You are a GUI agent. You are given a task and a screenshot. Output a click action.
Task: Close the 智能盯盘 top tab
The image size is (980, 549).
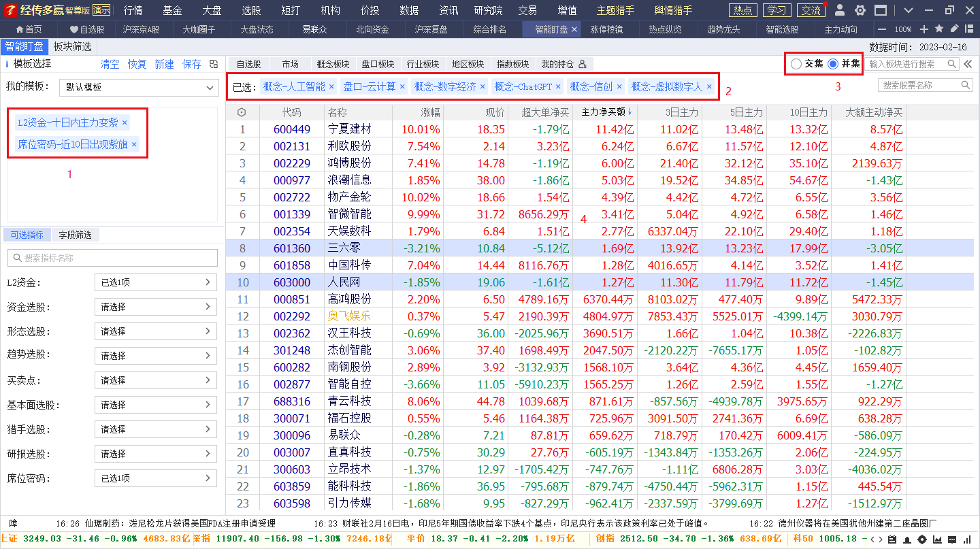574,29
